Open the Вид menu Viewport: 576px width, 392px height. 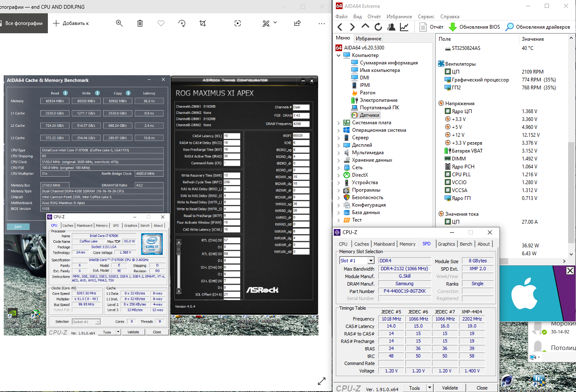pyautogui.click(x=358, y=17)
